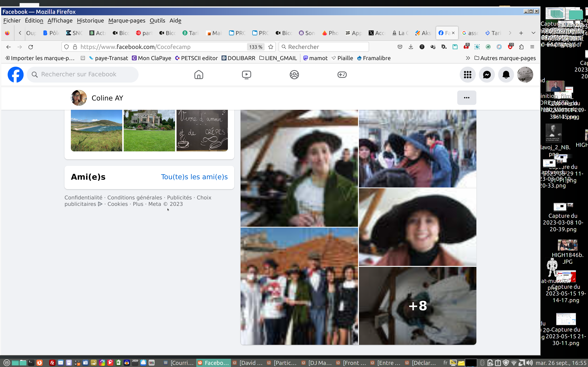
Task: Open the Marque-pages menu
Action: click(x=127, y=21)
